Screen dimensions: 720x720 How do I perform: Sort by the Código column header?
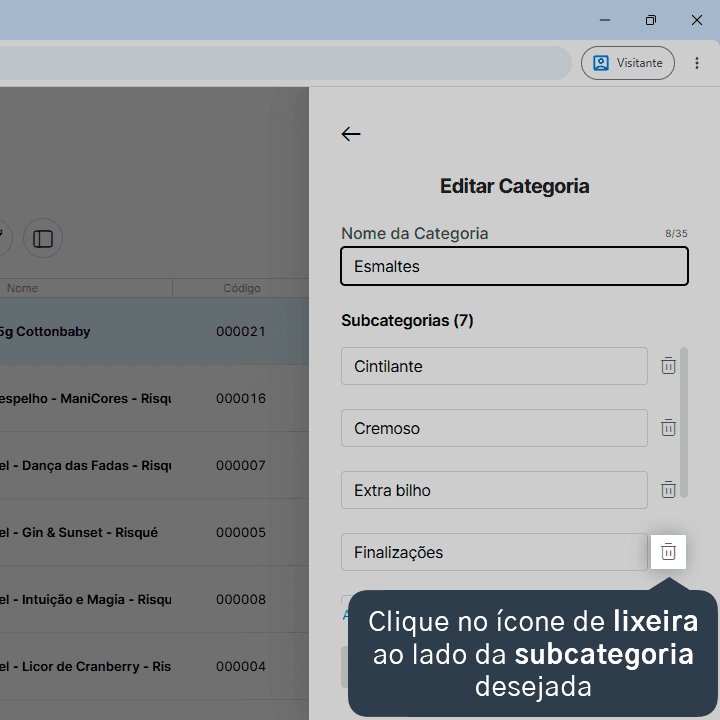click(242, 288)
